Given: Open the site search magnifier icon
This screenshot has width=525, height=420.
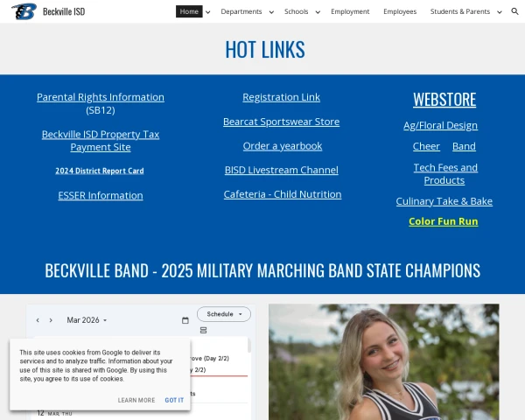Looking at the screenshot, I should (x=514, y=11).
